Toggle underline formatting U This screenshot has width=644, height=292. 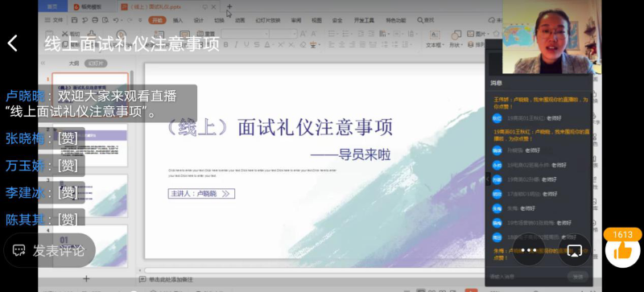pyautogui.click(x=246, y=44)
